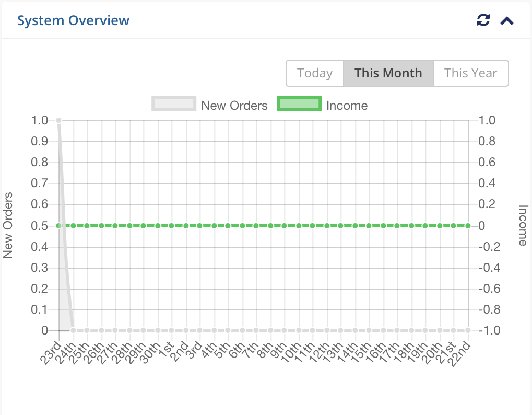Image resolution: width=532 pixels, height=415 pixels.
Task: Show This Year chart data
Action: tap(470, 73)
